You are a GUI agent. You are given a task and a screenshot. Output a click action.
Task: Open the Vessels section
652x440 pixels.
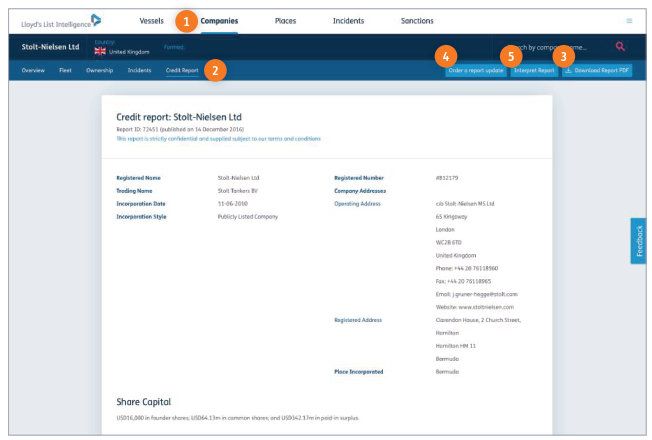pos(151,21)
